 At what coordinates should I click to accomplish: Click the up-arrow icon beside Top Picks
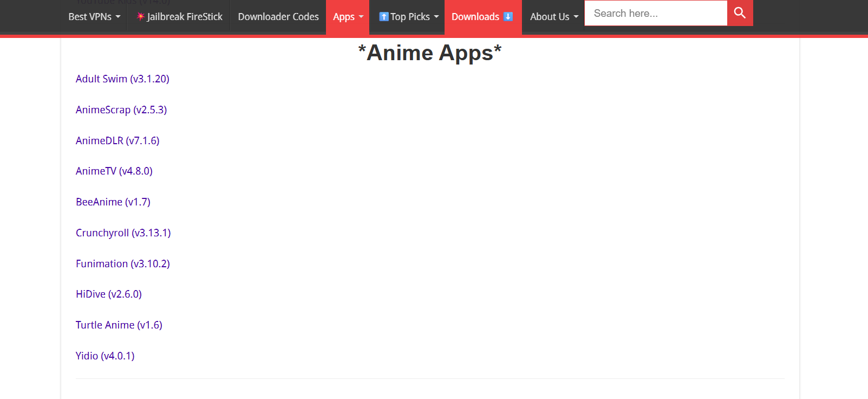coord(384,17)
